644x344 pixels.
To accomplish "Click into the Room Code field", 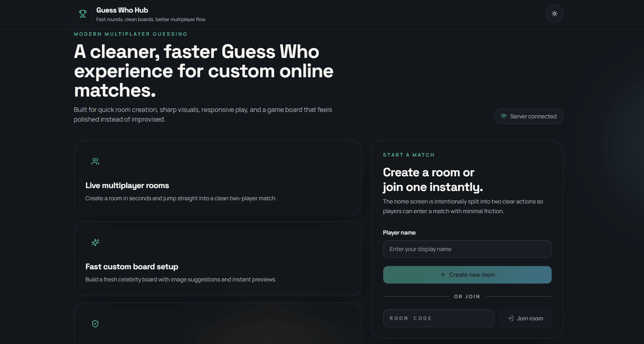I will click(x=438, y=319).
